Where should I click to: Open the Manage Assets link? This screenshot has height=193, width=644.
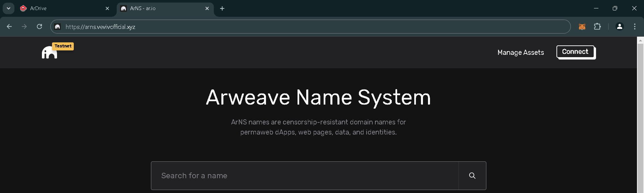(x=521, y=52)
